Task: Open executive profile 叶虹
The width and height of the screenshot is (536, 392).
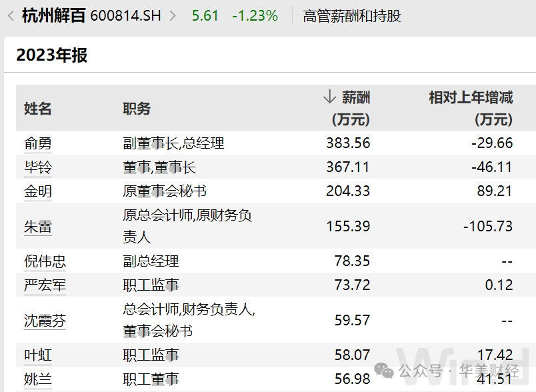Action: [38, 355]
